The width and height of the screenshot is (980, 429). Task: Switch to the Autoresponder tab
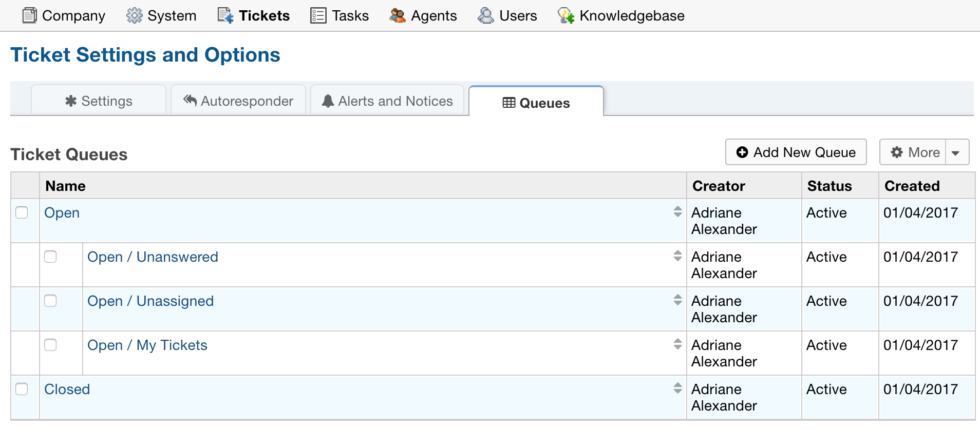coord(239,101)
